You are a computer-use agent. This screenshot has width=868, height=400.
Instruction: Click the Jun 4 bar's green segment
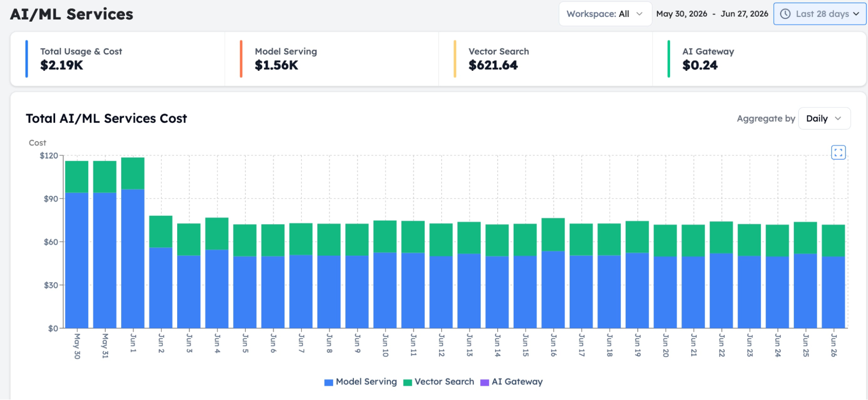coord(217,234)
